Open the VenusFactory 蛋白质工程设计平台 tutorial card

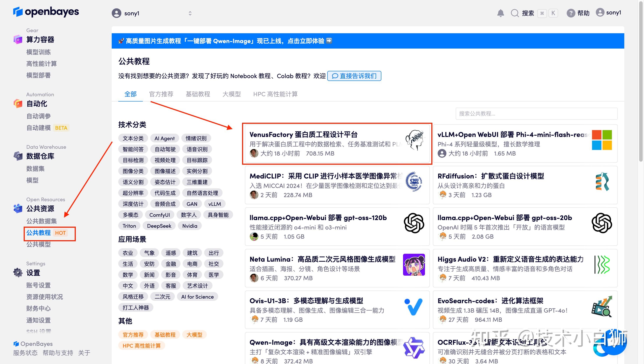(337, 143)
